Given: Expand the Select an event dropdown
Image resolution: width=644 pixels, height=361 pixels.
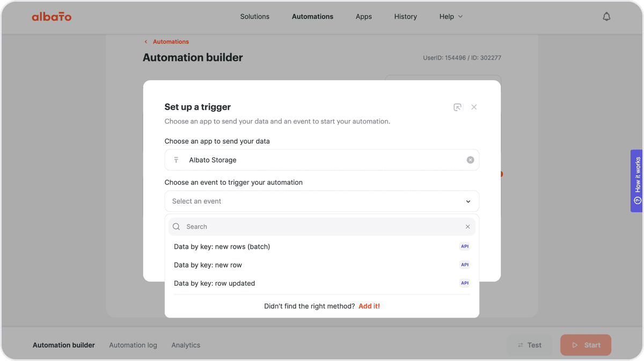Looking at the screenshot, I should point(322,201).
